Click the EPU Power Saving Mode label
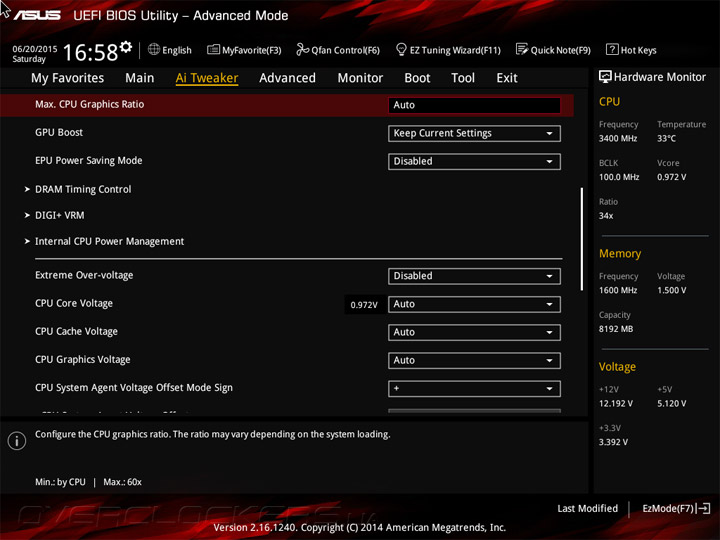This screenshot has width=720, height=540. (x=89, y=161)
